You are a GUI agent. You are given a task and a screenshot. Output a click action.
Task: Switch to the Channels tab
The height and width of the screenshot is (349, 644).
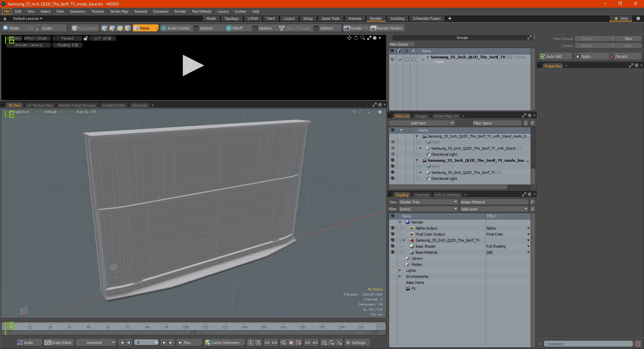[421, 195]
